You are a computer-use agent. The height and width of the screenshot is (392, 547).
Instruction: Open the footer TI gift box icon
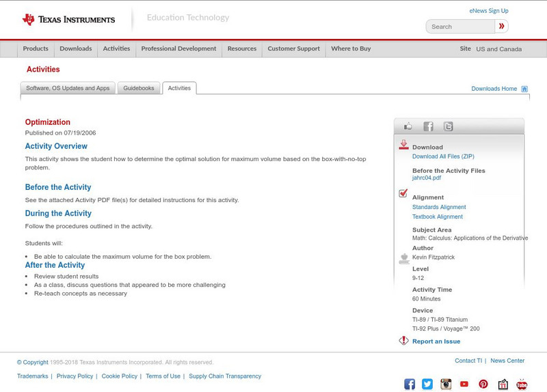point(503,384)
